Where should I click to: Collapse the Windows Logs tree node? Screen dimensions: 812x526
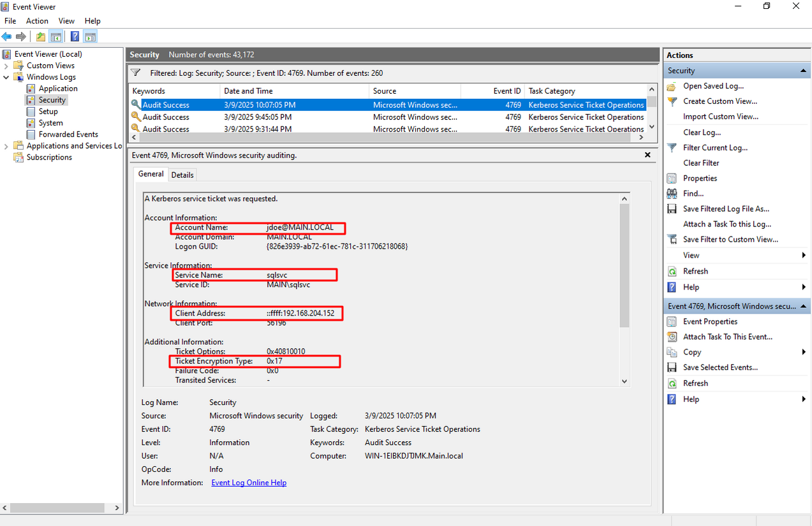pos(6,77)
